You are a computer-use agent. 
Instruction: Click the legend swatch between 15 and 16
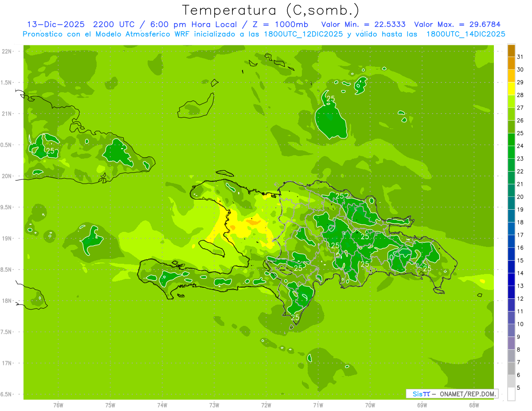point(511,254)
